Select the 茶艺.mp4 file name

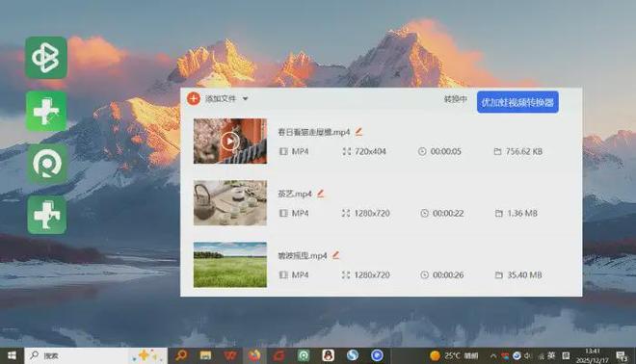pos(295,194)
